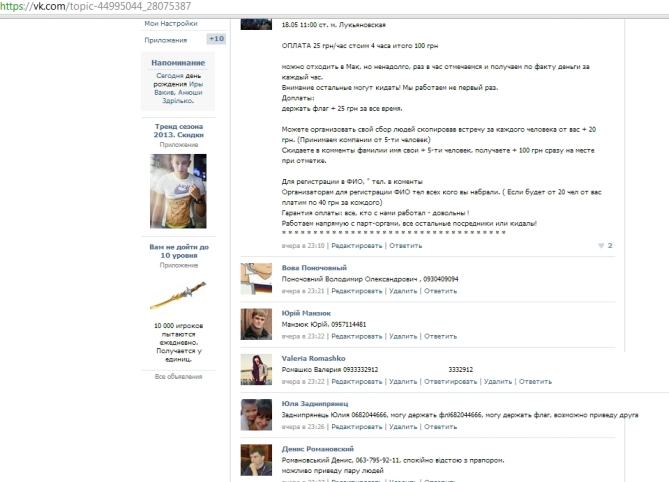Open Денис Романовский's avatar picture
The width and height of the screenshot is (669, 482).
(256, 459)
